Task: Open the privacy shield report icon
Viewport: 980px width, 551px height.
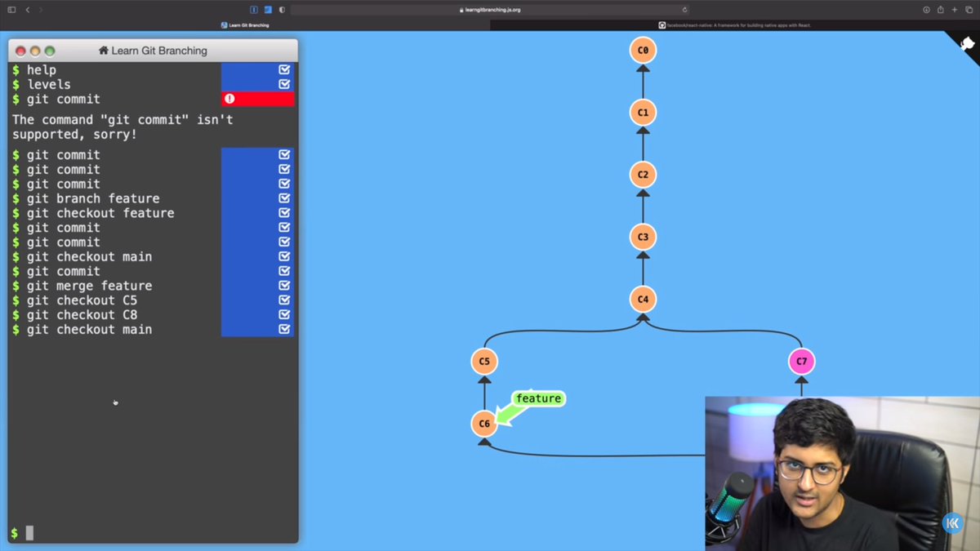Action: (282, 10)
